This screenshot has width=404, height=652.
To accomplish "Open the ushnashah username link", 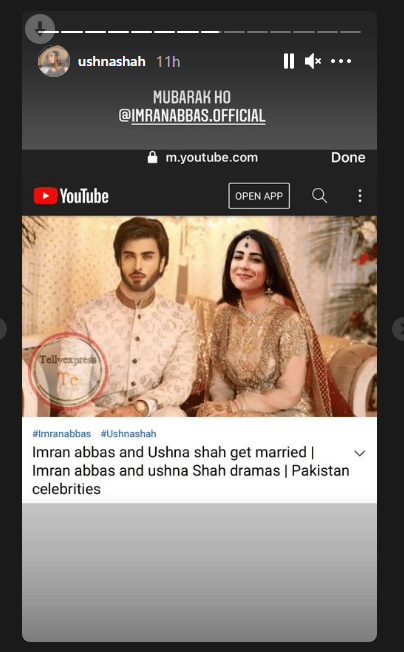I will (111, 62).
